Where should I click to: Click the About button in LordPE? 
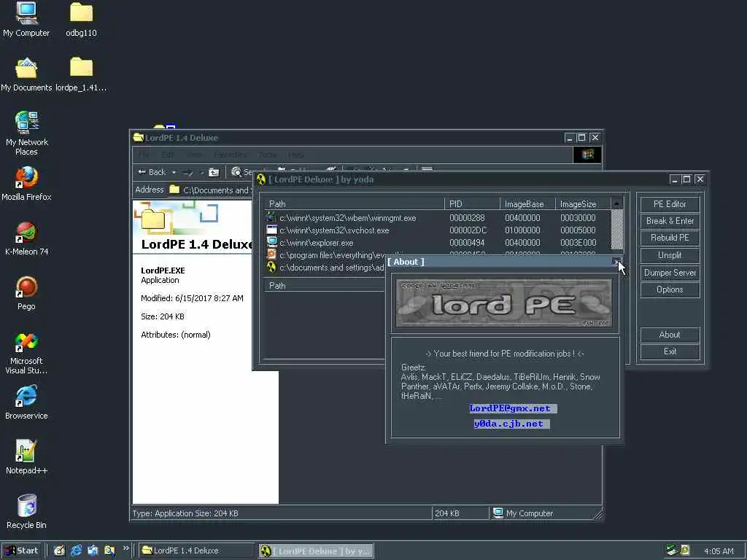670,334
